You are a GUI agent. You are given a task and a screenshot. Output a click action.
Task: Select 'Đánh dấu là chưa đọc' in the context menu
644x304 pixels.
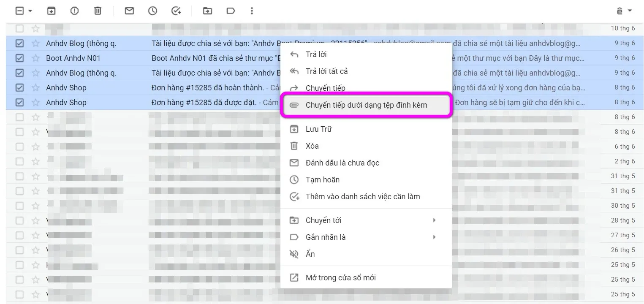click(366, 163)
